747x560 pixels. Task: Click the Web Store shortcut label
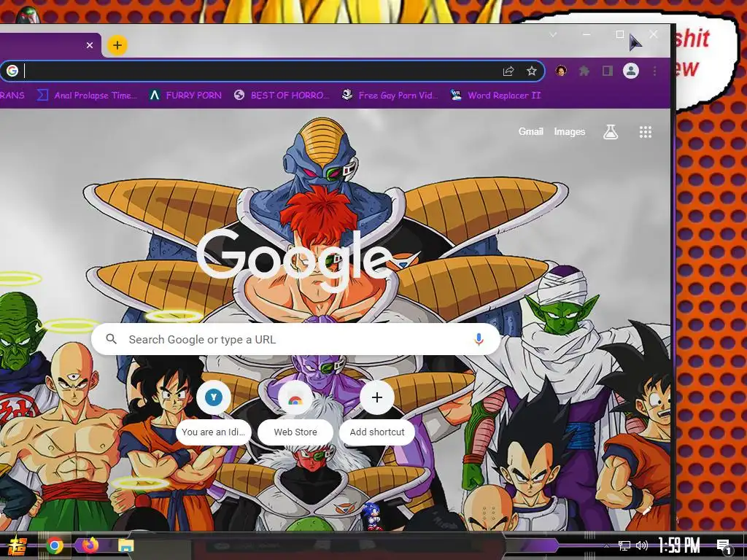[x=295, y=432]
